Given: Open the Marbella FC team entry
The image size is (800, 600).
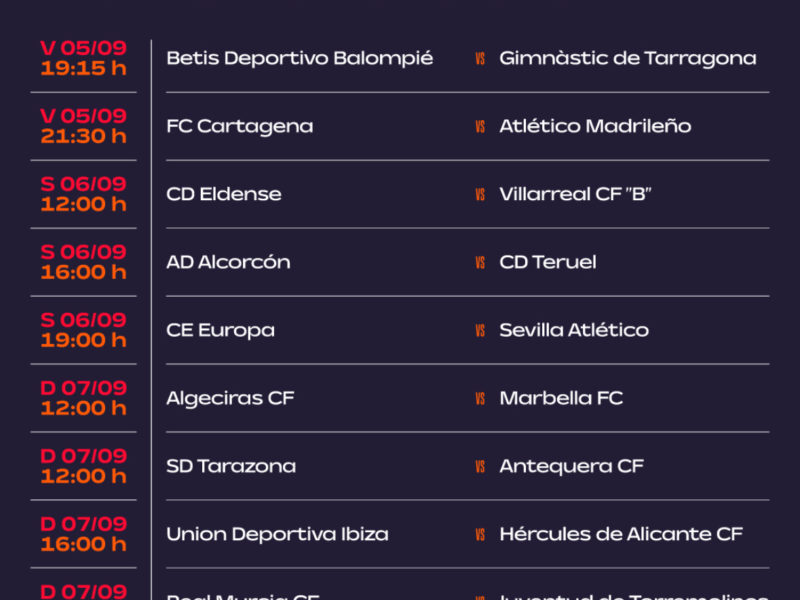Looking at the screenshot, I should 561,398.
